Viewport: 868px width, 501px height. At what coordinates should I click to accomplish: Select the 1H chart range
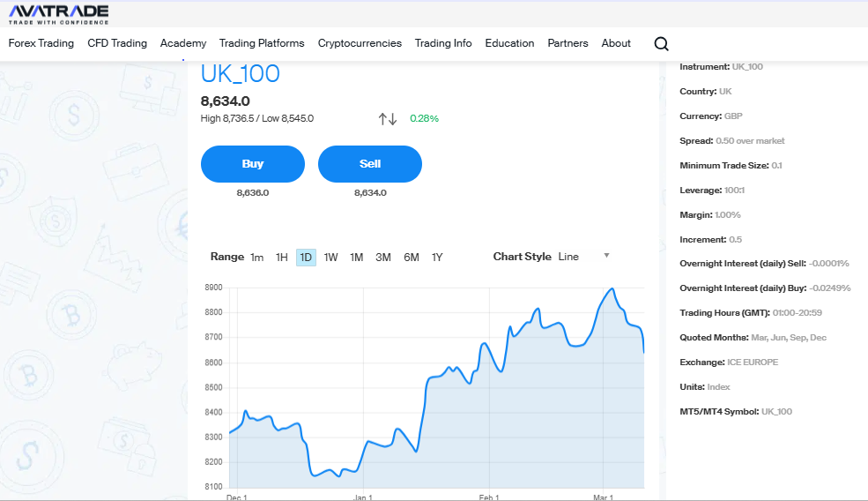tap(282, 258)
